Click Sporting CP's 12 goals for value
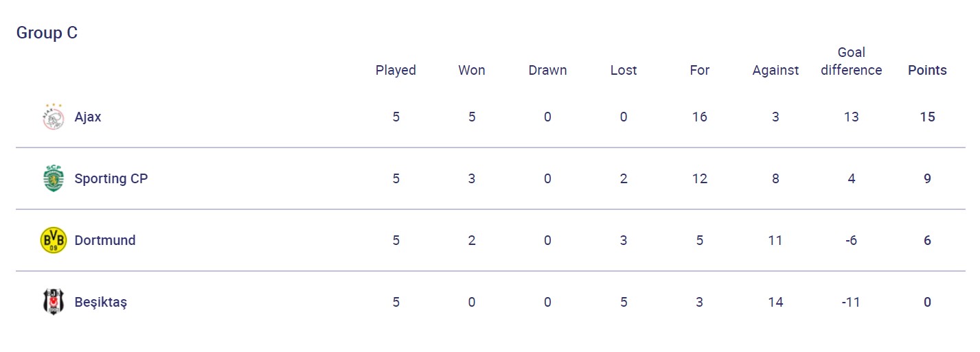This screenshot has width=980, height=352. (x=699, y=178)
